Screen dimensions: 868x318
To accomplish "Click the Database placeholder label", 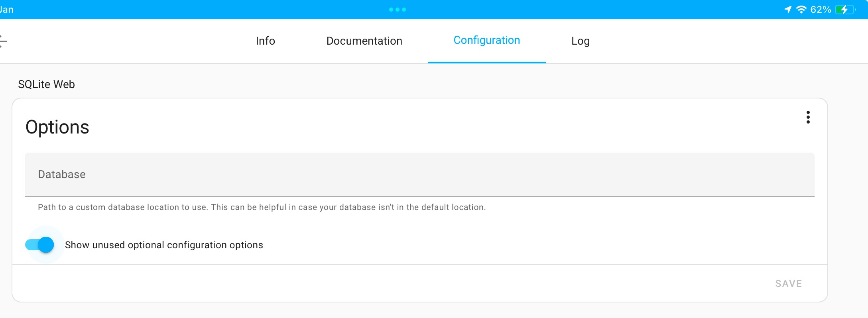I will [x=62, y=175].
